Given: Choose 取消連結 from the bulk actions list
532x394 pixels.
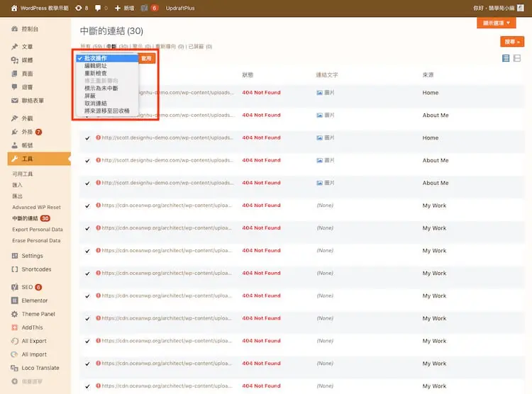Looking at the screenshot, I should 107,103.
